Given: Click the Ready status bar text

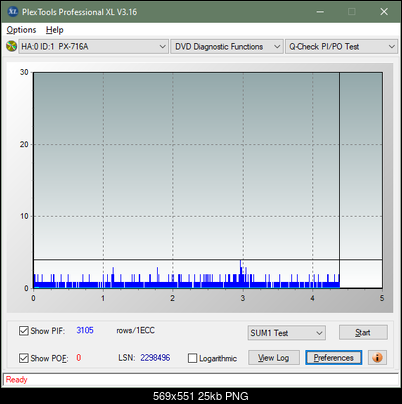Looking at the screenshot, I should [x=16, y=379].
